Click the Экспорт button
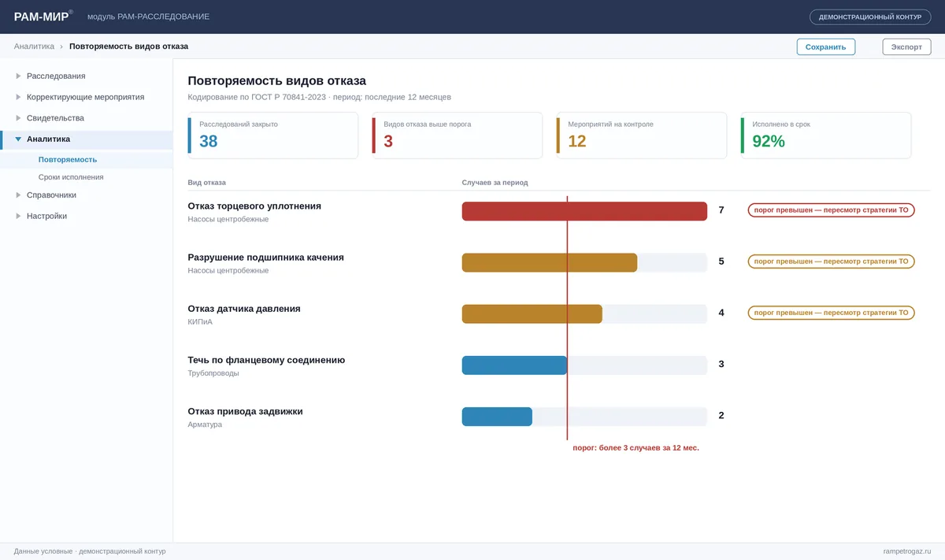This screenshot has width=945, height=560. pyautogui.click(x=906, y=46)
